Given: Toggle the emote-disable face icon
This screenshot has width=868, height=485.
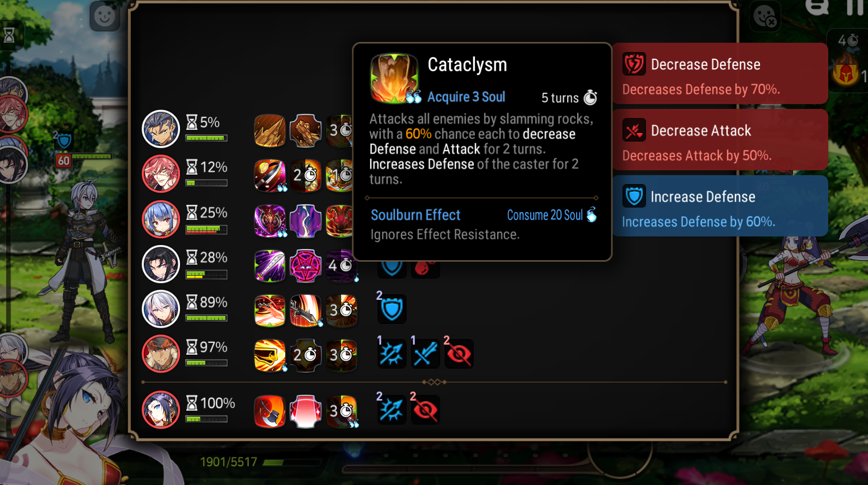Looking at the screenshot, I should [x=765, y=16].
